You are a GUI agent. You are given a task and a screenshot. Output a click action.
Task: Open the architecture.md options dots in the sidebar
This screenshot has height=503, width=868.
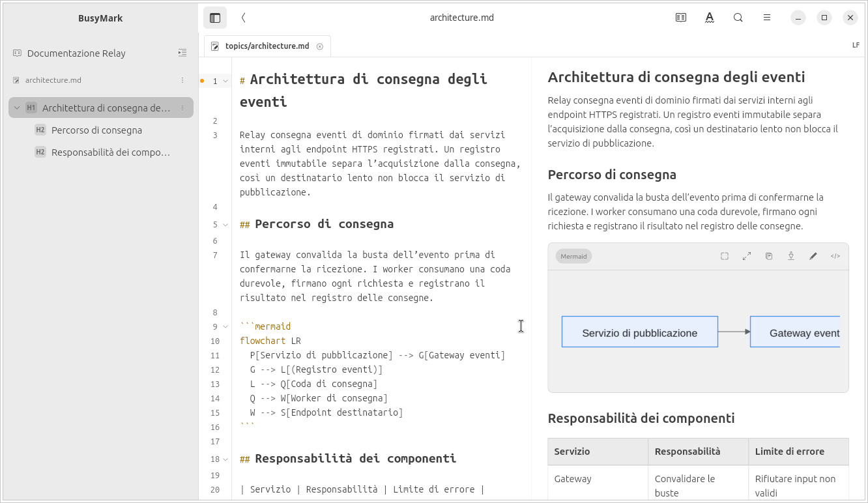pos(182,80)
